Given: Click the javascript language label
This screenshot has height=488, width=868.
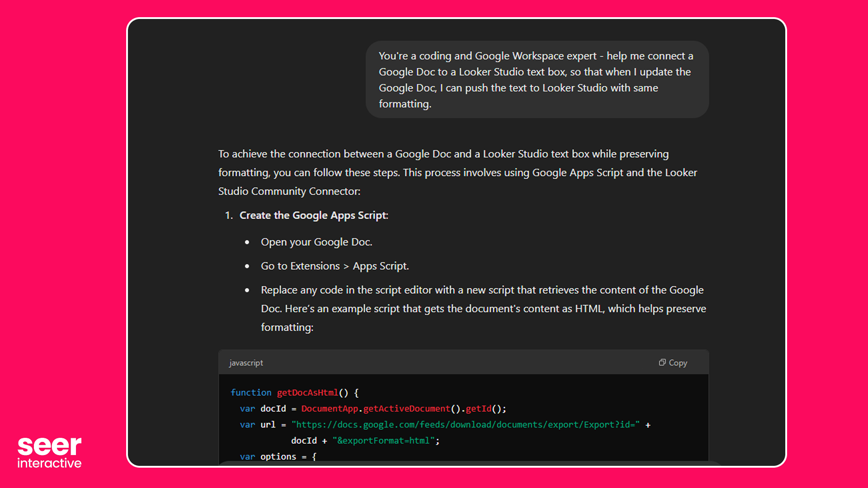Looking at the screenshot, I should [245, 363].
